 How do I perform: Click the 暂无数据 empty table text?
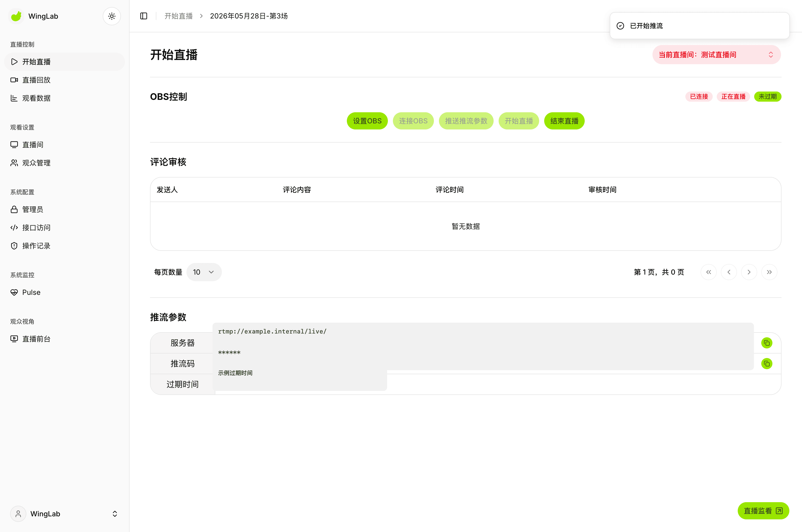(x=466, y=226)
